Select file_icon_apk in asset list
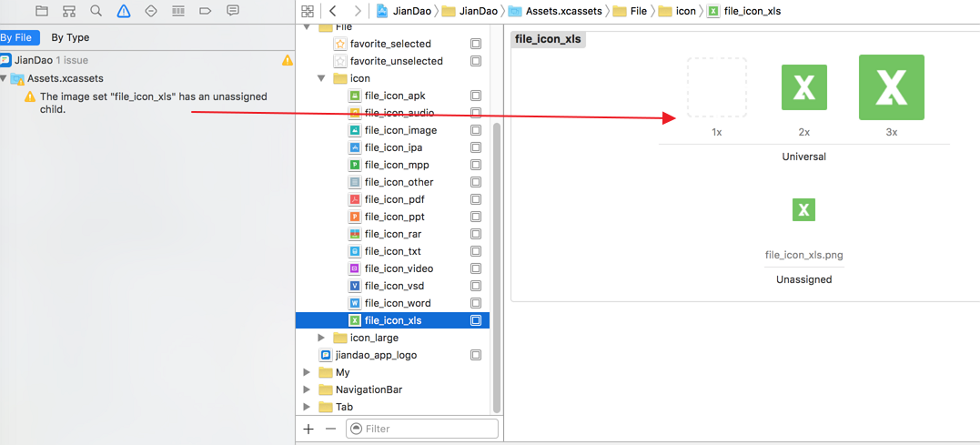 394,96
